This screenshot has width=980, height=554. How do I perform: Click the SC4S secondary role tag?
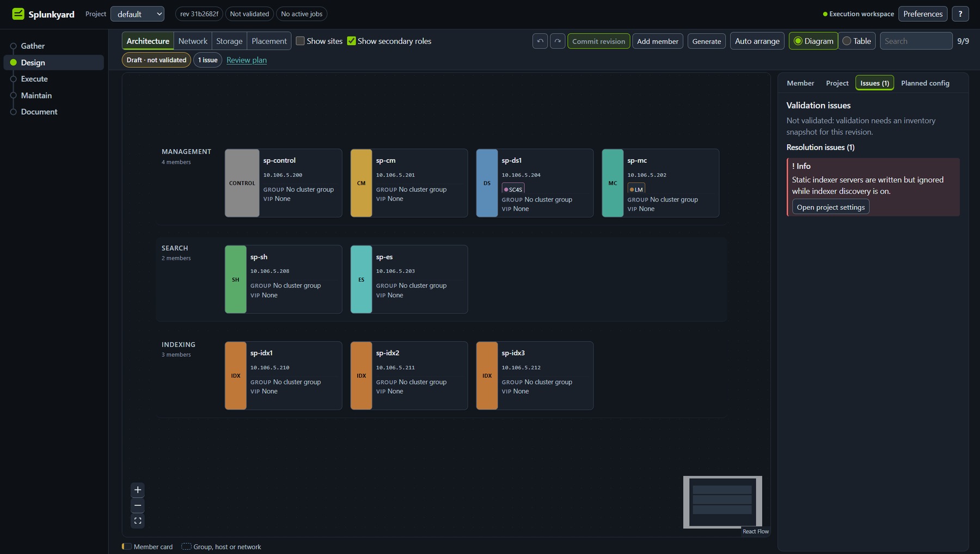pyautogui.click(x=513, y=189)
